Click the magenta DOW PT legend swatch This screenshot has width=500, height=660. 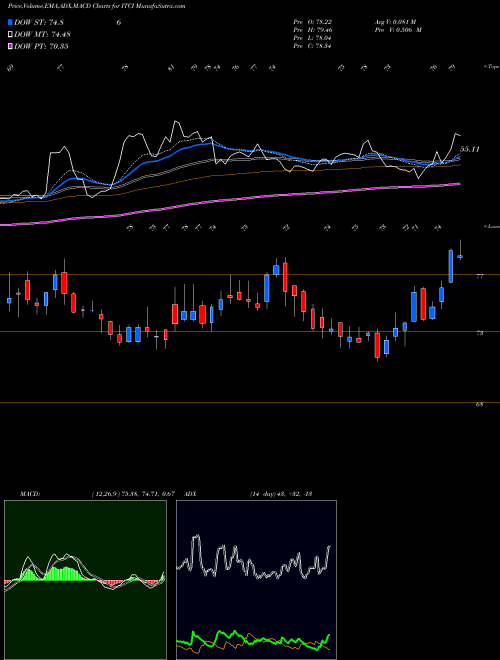(x=11, y=46)
